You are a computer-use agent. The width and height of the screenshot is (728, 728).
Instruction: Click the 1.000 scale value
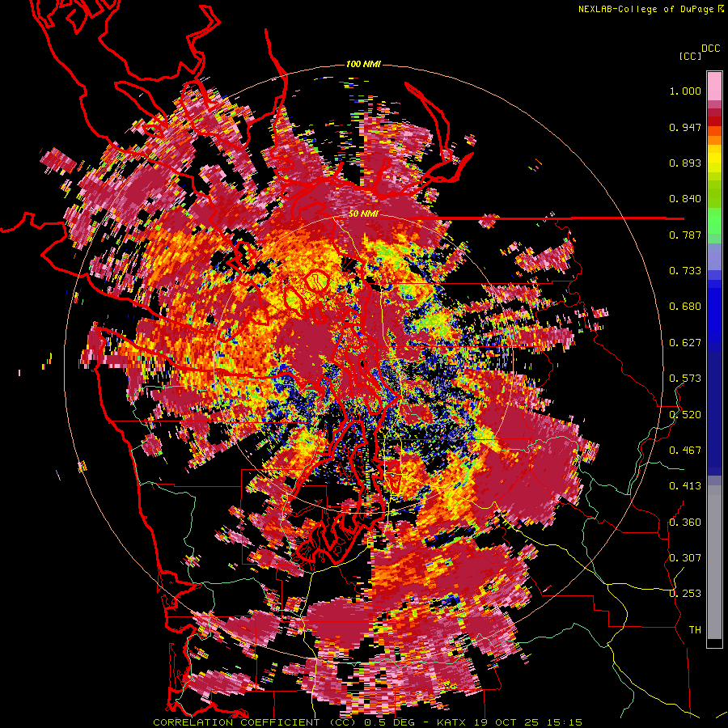pyautogui.click(x=685, y=91)
